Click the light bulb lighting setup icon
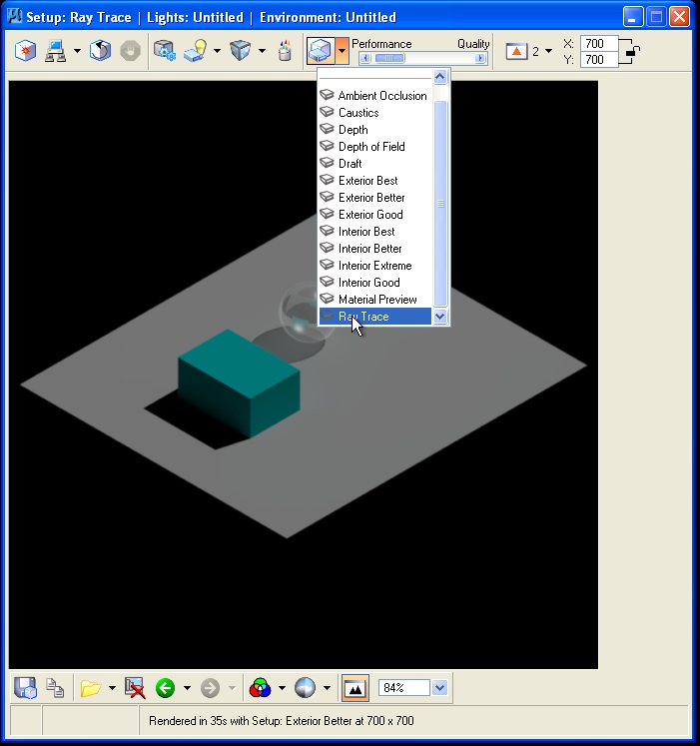This screenshot has height=746, width=700. [x=195, y=51]
